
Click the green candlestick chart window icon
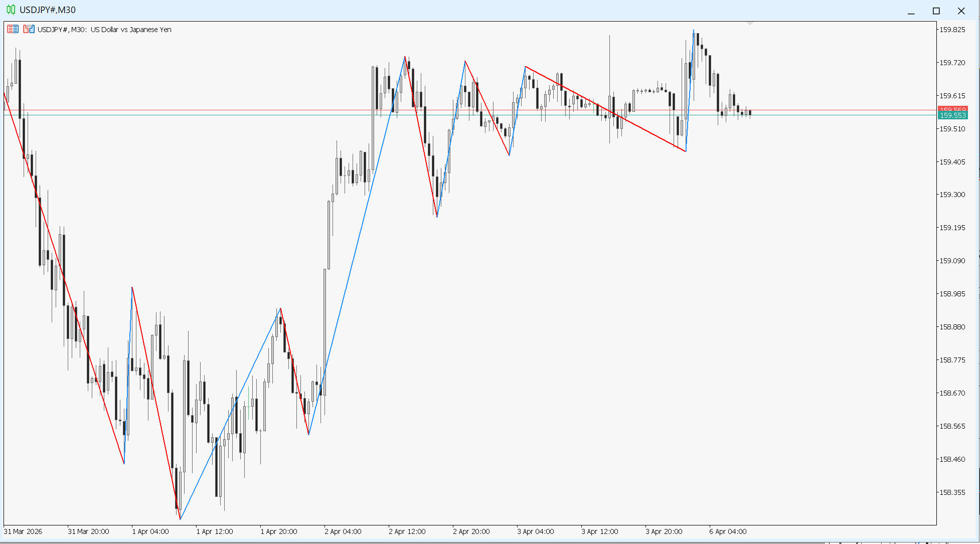[x=11, y=10]
